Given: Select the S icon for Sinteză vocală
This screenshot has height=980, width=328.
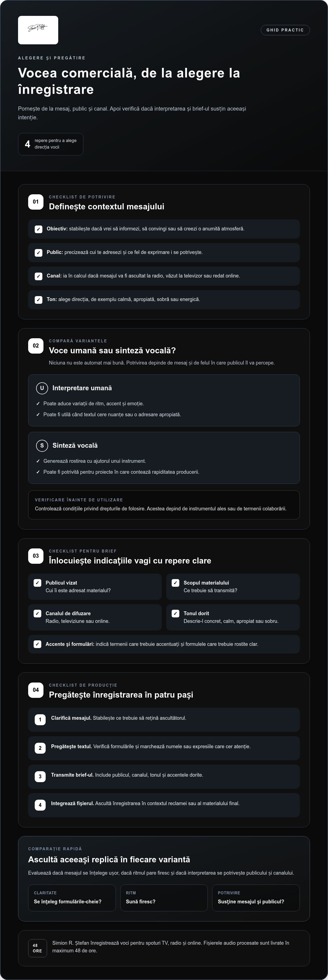Looking at the screenshot, I should pyautogui.click(x=42, y=446).
